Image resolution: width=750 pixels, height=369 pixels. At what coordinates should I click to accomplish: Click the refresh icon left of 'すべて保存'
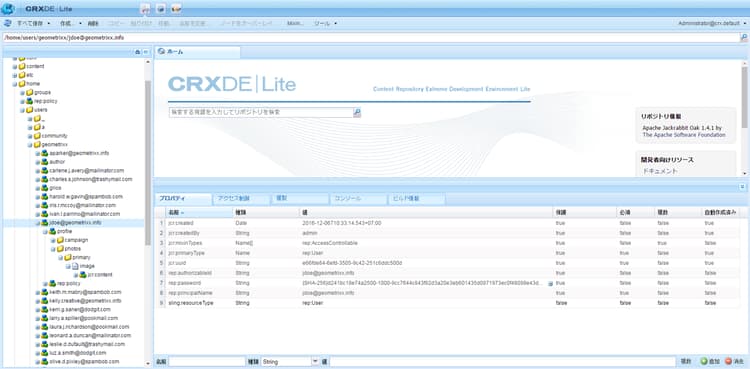pyautogui.click(x=8, y=23)
